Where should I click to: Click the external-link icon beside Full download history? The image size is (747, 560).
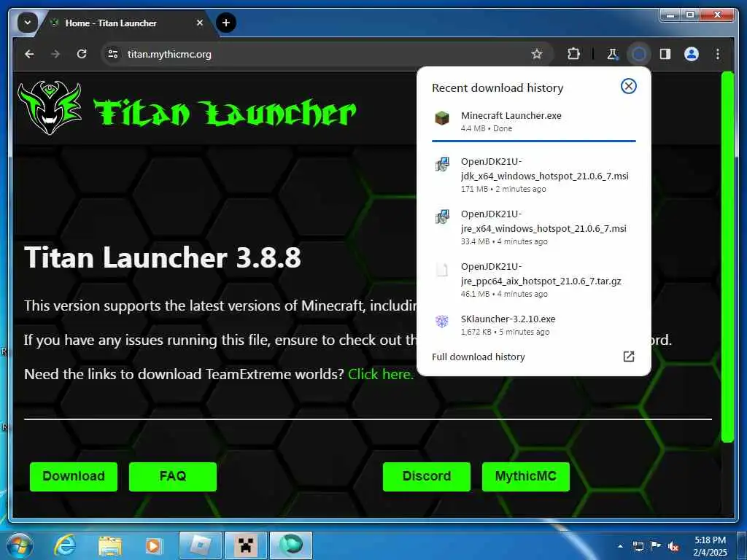coord(628,356)
